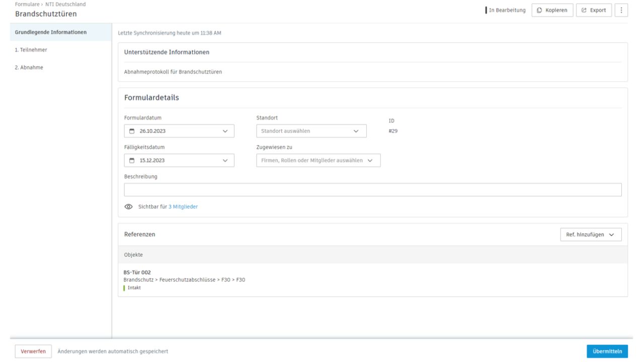The image size is (644, 362).
Task: Open the Standort auswählen dropdown
Action: 311,131
